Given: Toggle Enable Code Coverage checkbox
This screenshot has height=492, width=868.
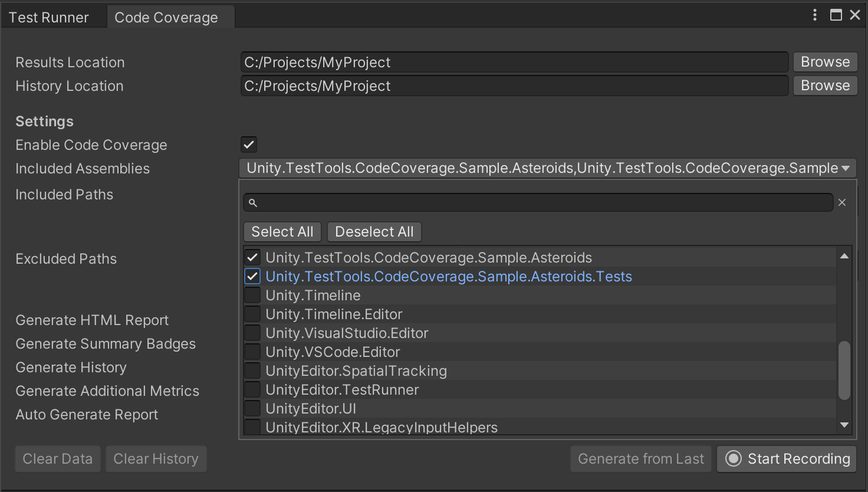Looking at the screenshot, I should point(249,145).
